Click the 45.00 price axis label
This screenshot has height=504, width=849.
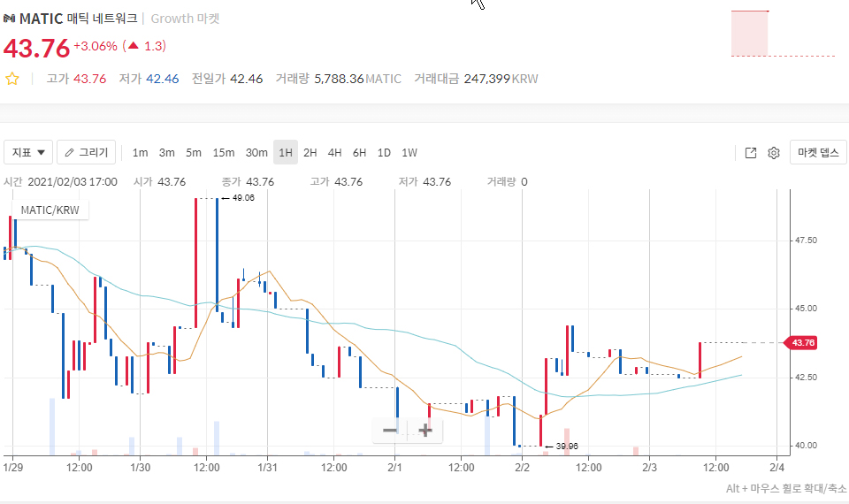pos(806,309)
